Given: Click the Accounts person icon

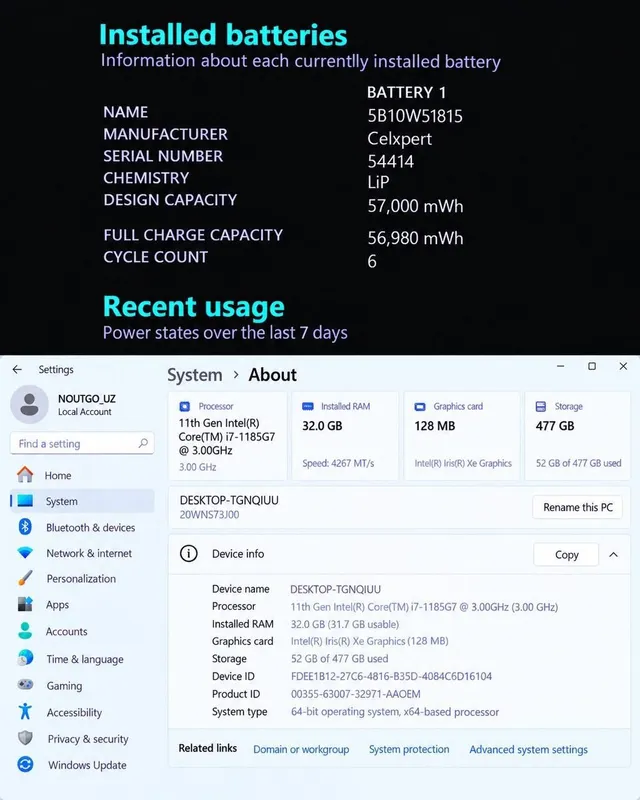Looking at the screenshot, I should coord(25,631).
